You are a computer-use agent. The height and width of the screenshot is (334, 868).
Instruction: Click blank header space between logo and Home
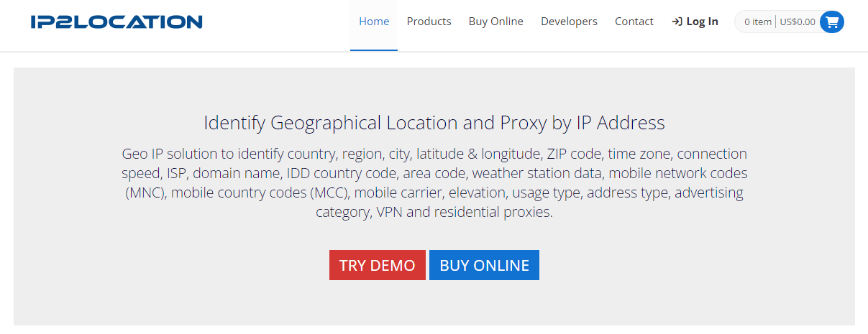click(x=277, y=22)
